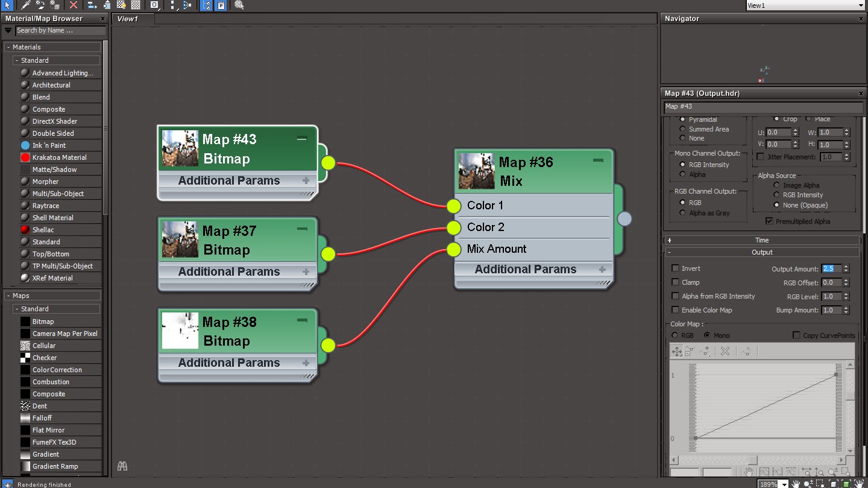Collapse the Maps group in the browser

pos(8,296)
